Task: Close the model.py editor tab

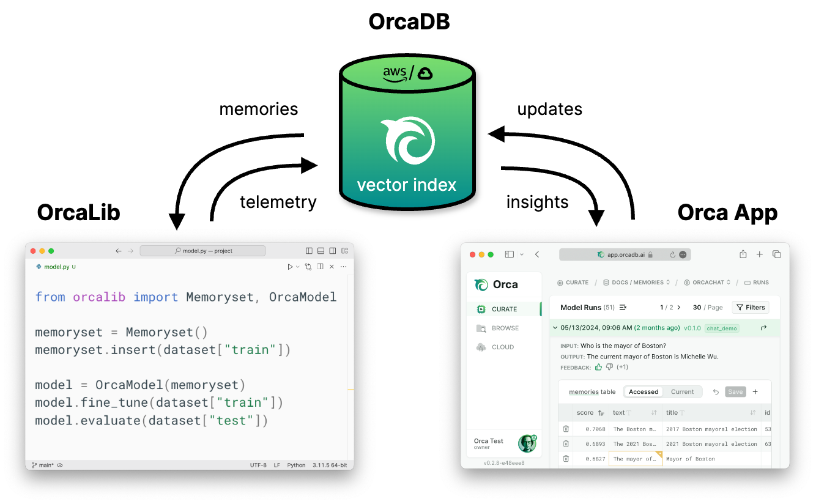Action: coord(332,267)
